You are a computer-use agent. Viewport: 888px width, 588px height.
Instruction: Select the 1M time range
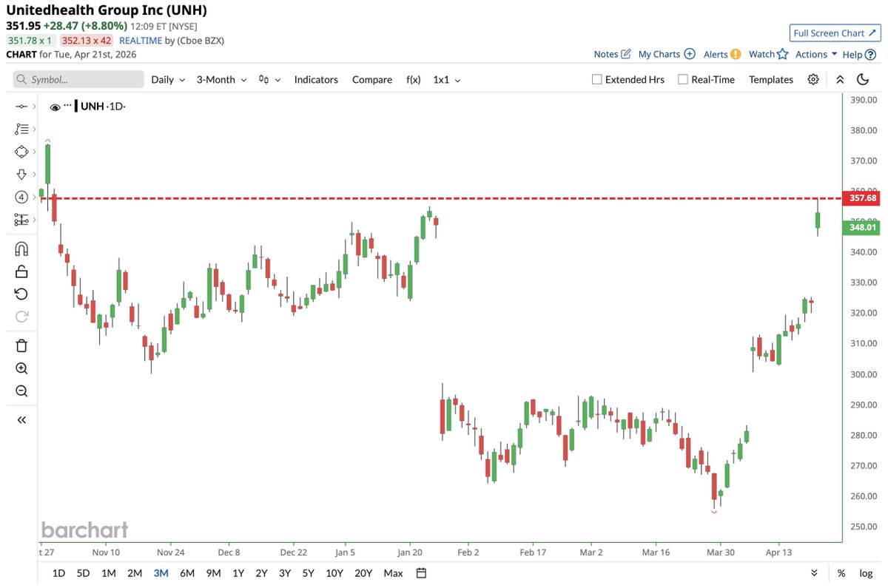109,573
